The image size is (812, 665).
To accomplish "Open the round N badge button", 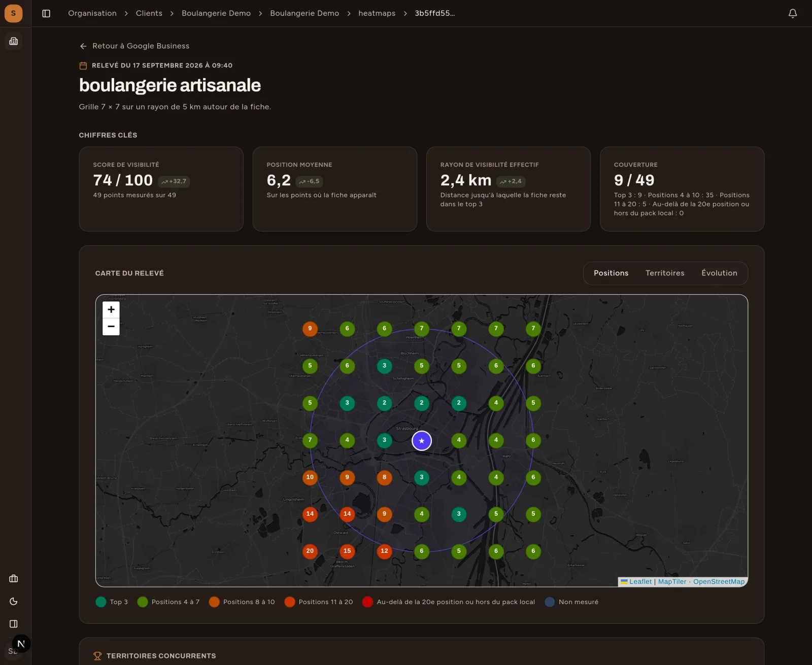I will tap(21, 644).
